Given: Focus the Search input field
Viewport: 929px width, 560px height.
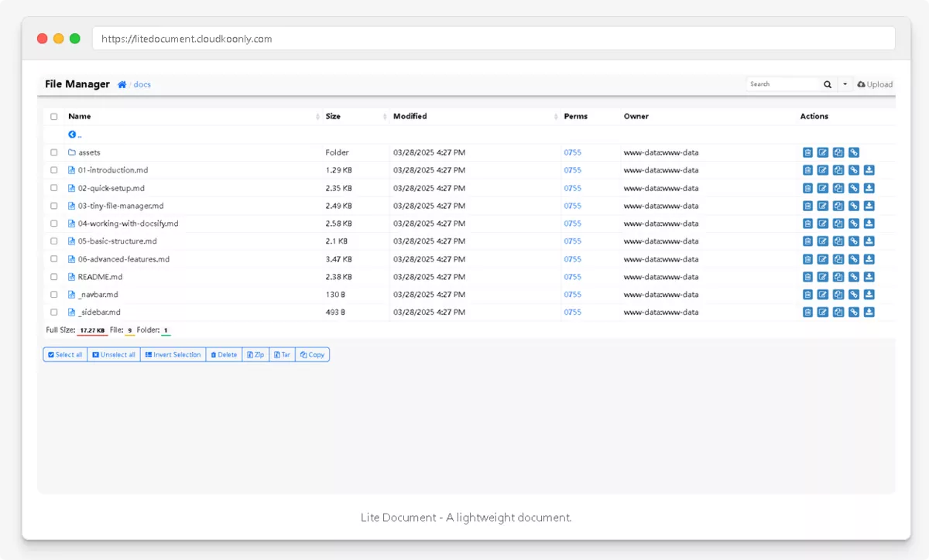Looking at the screenshot, I should [783, 84].
